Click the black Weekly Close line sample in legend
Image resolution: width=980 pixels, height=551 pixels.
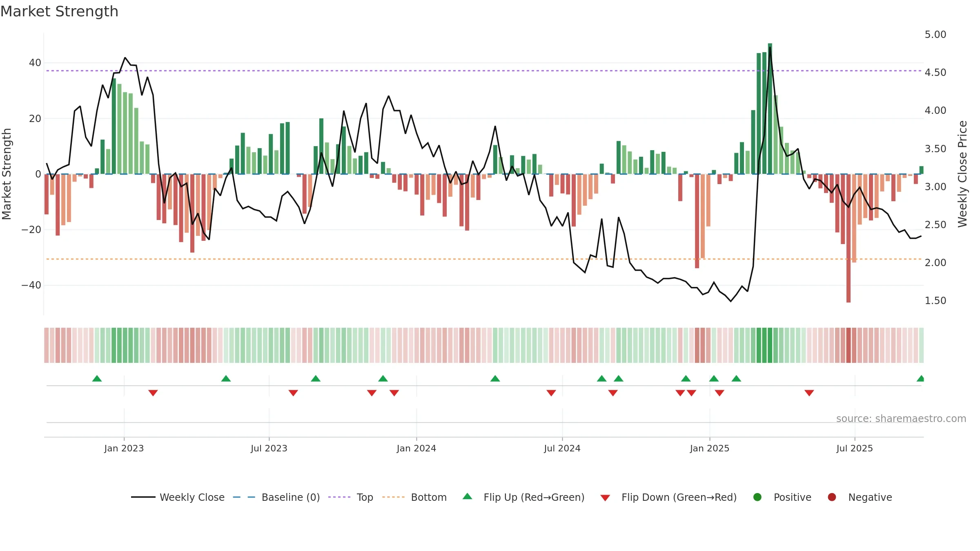[x=143, y=497]
